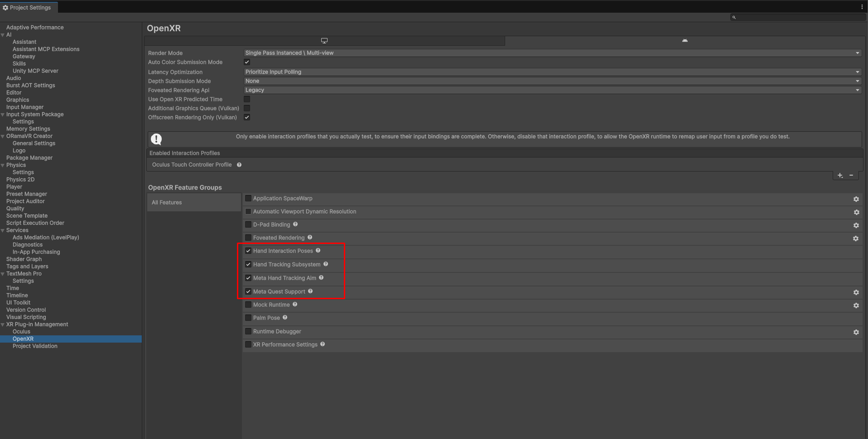Open the Render Mode dropdown
Viewport: 868px width, 439px height.
(x=552, y=53)
